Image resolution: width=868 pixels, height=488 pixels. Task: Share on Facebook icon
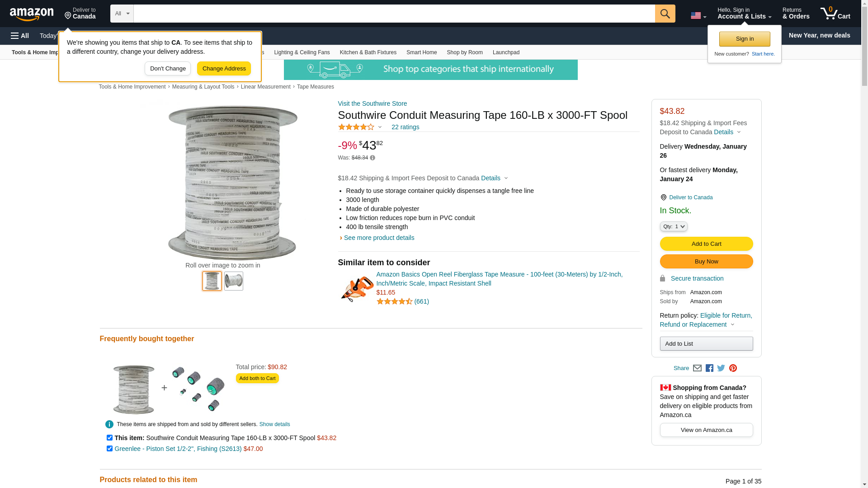click(709, 368)
